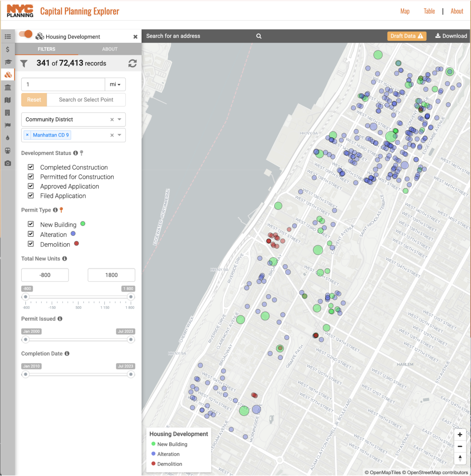
Task: Open the office building sidebar icon
Action: tap(8, 113)
